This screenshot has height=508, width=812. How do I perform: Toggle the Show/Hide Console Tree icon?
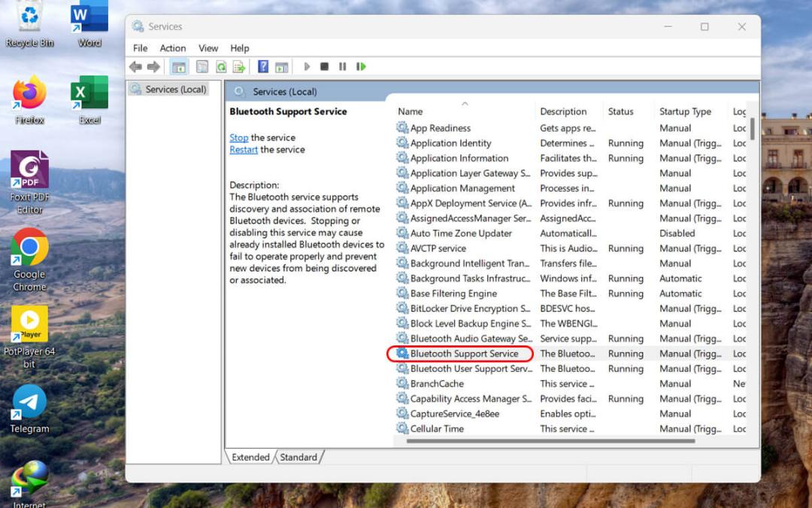[179, 67]
